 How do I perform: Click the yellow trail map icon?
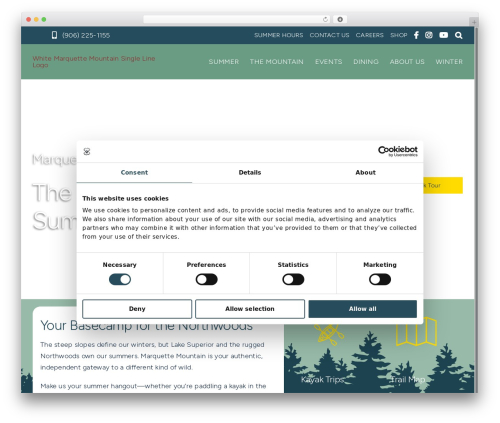(x=416, y=331)
